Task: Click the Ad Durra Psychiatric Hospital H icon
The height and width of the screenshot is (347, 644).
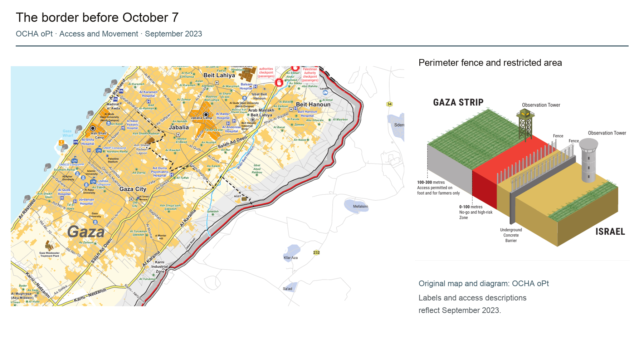Action: pyautogui.click(x=171, y=175)
